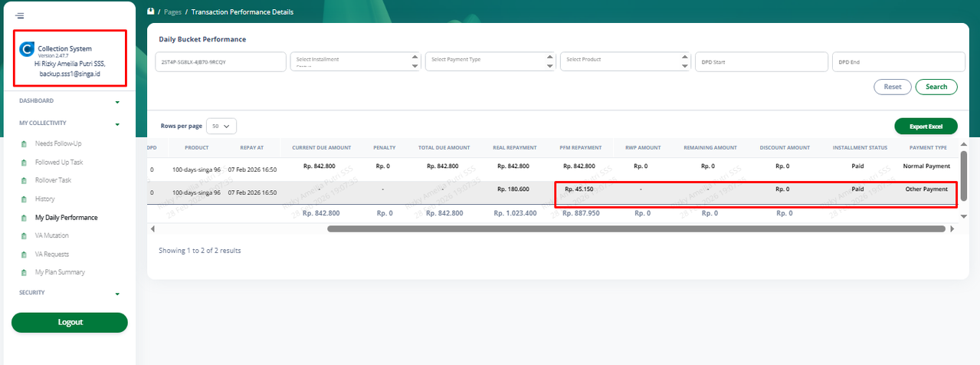Image resolution: width=980 pixels, height=365 pixels.
Task: Click the REMAINING AMOUNT column header
Action: (710, 147)
